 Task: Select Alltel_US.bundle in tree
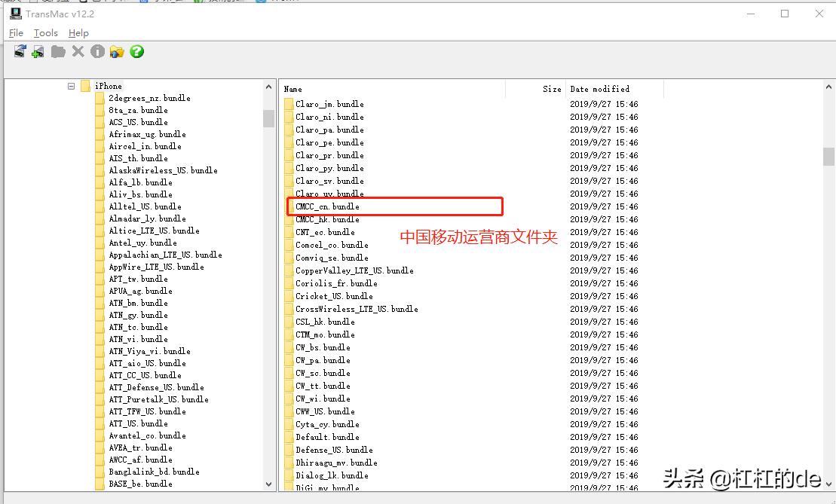(x=145, y=206)
